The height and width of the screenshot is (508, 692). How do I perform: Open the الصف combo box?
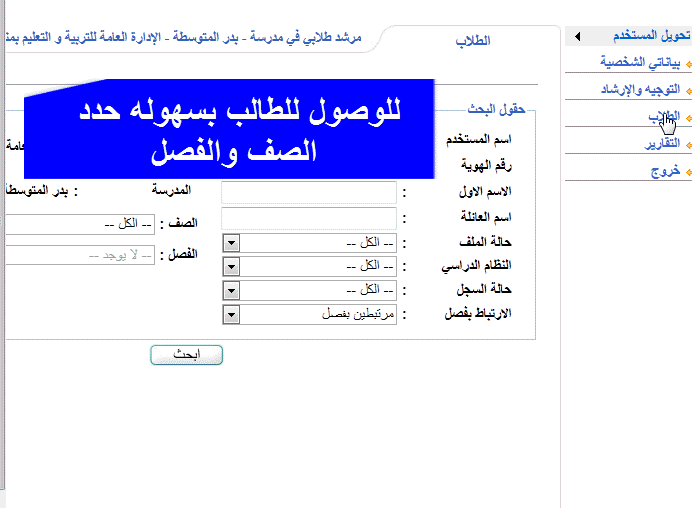(x=80, y=224)
